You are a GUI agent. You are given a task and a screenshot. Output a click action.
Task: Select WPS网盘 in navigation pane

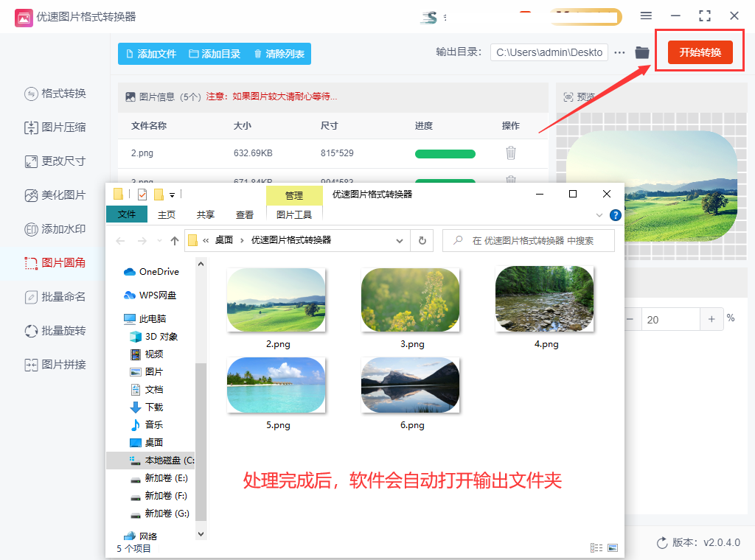coord(150,295)
